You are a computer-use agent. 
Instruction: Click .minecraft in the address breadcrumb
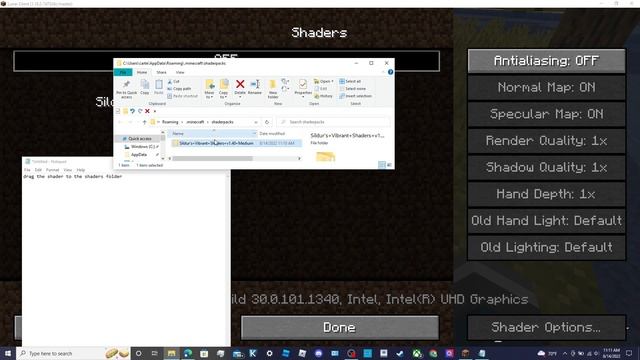[195, 122]
